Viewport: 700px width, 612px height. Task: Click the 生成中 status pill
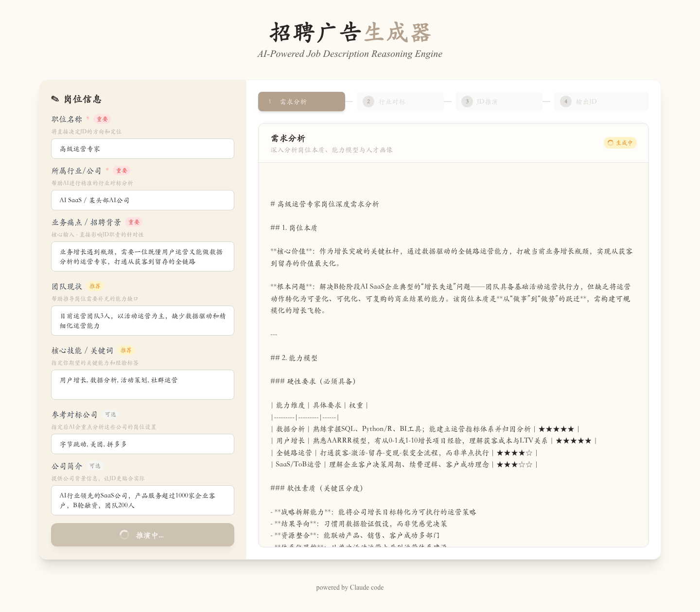pos(620,143)
